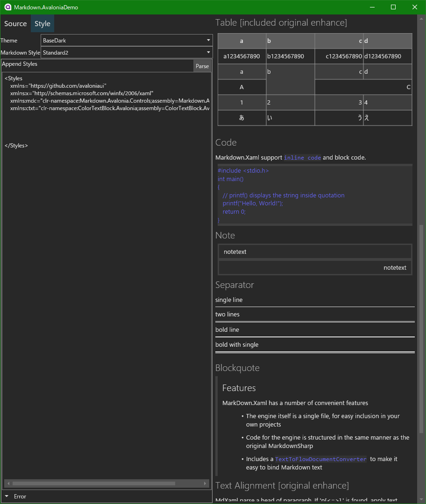
Task: Expand the Error panel at the bottom
Action: (20, 496)
